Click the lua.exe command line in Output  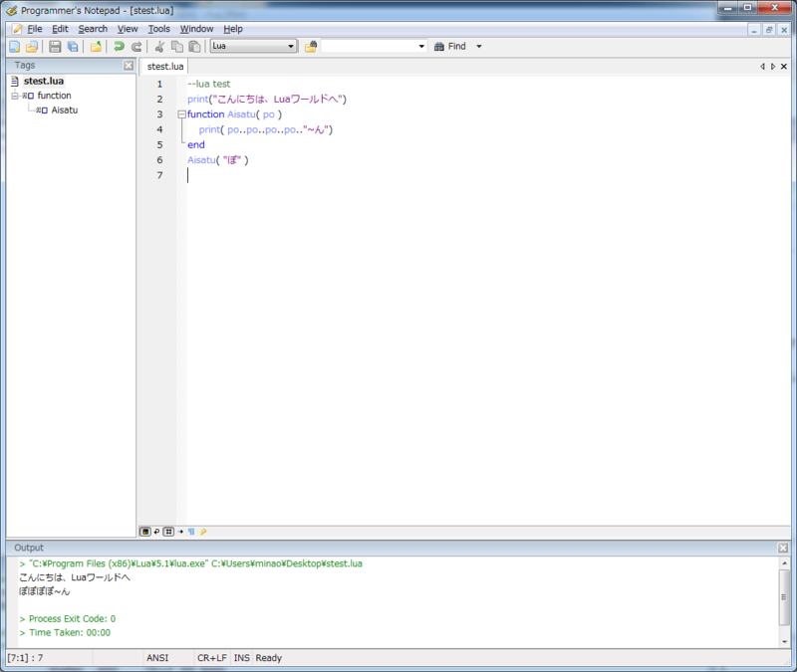tap(190, 563)
